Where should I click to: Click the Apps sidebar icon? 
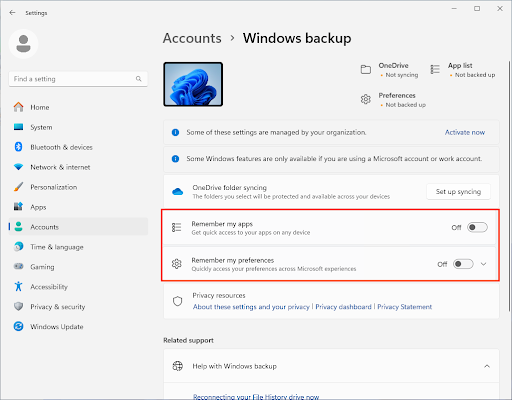19,207
